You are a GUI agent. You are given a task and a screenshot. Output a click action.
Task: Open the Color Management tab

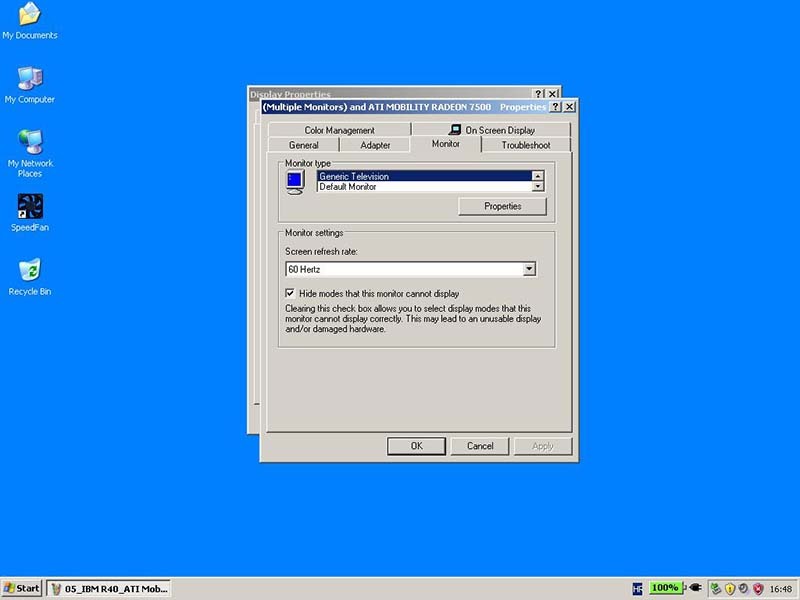(339, 130)
